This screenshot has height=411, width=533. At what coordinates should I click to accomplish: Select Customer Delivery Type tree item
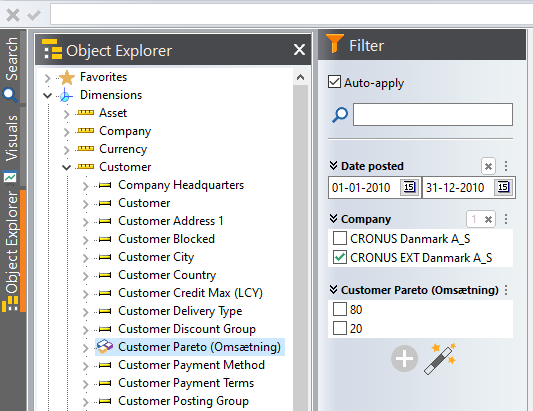(x=180, y=311)
